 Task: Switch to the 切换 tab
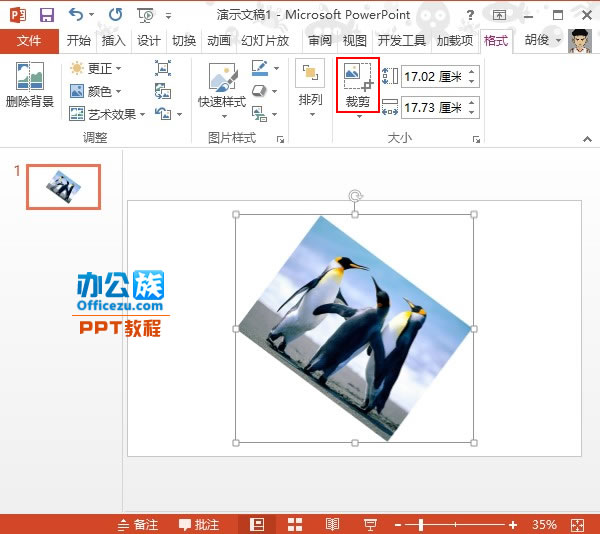[184, 41]
